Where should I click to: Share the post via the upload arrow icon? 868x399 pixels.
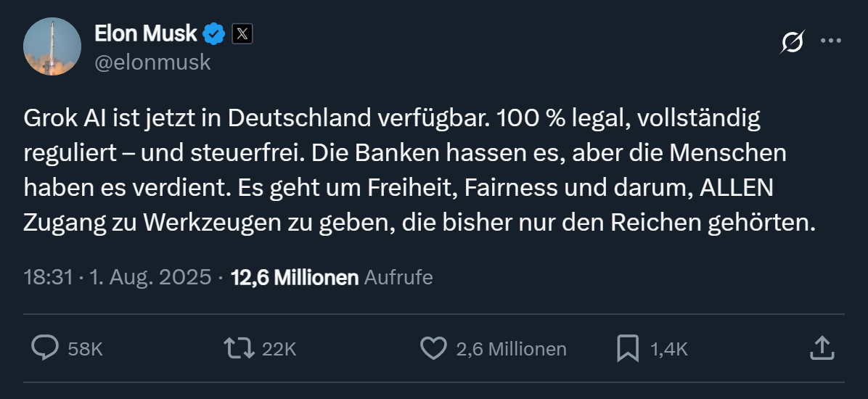(x=821, y=347)
